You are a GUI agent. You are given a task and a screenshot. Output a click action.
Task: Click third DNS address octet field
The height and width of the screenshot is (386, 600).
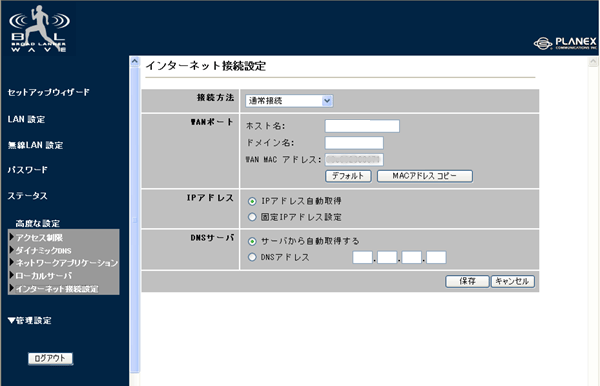(411, 257)
